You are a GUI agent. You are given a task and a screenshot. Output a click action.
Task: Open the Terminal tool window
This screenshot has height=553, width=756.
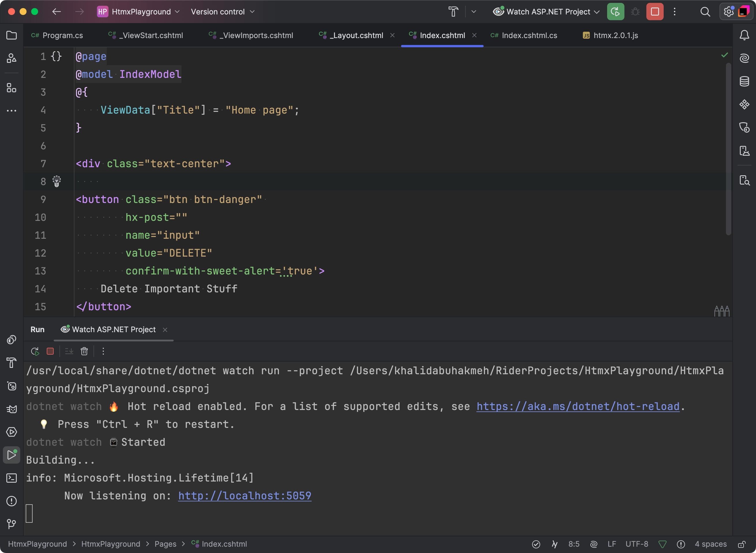(x=11, y=478)
